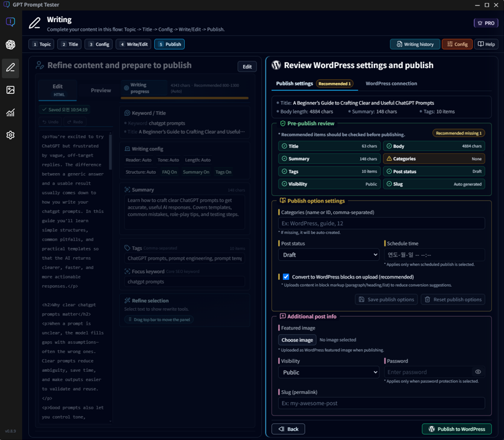The image size is (504, 440).
Task: Expand the Post status dropdown
Action: pyautogui.click(x=329, y=255)
